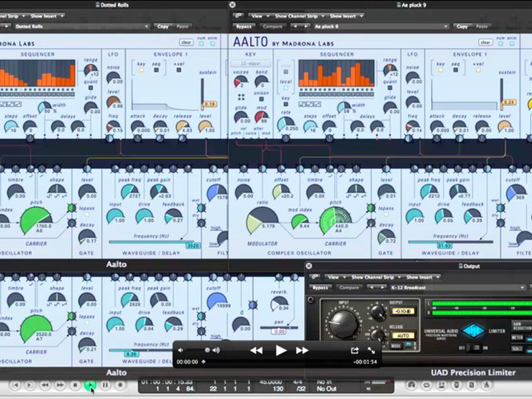Click the reverb knob in the bottom Aalto
This screenshot has width=532, height=399.
point(279,303)
